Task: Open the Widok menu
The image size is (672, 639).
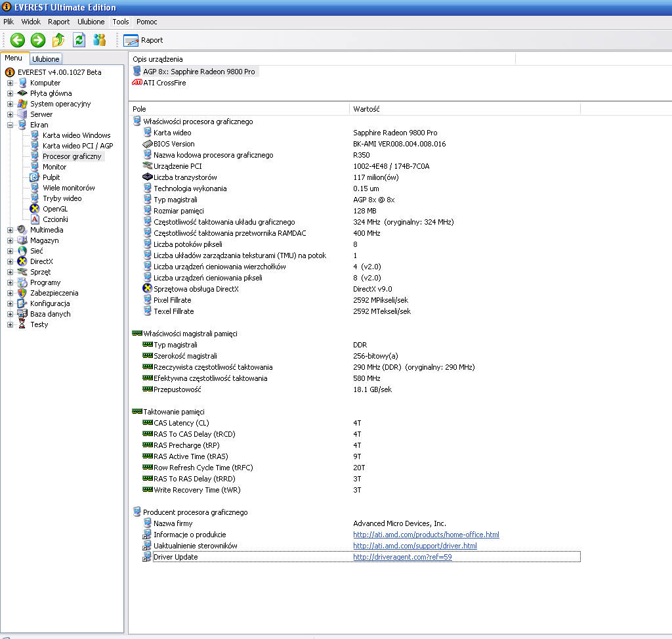Action: [x=31, y=22]
